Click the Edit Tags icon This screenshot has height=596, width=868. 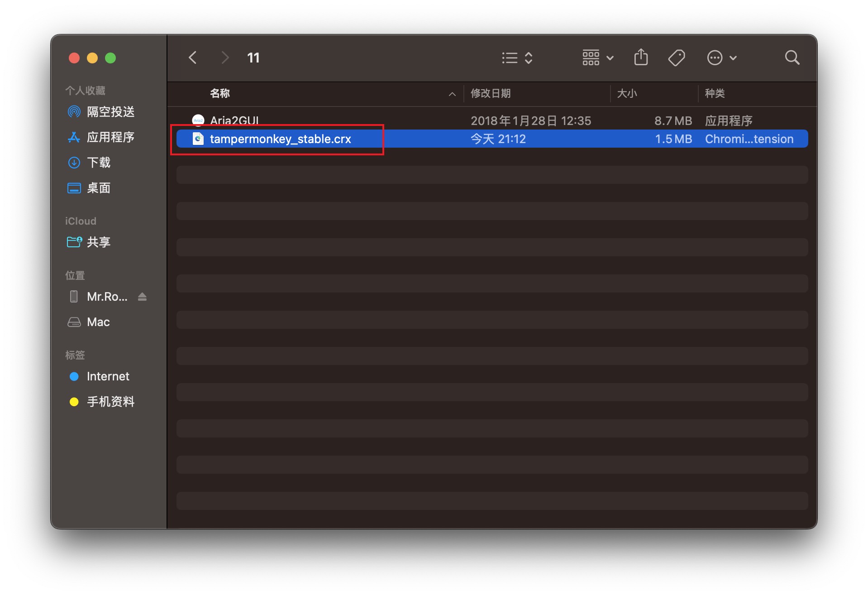click(x=677, y=58)
